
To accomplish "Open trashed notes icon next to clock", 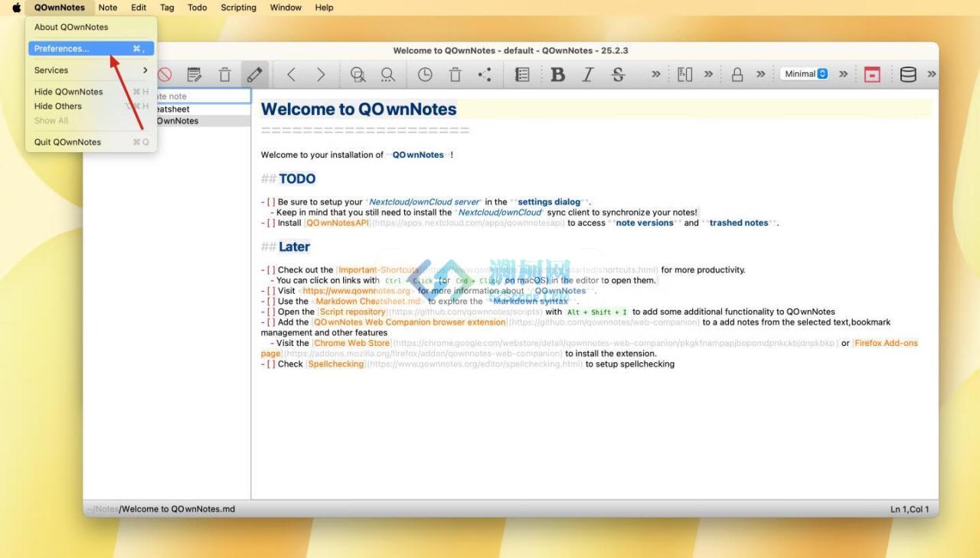I will 455,74.
